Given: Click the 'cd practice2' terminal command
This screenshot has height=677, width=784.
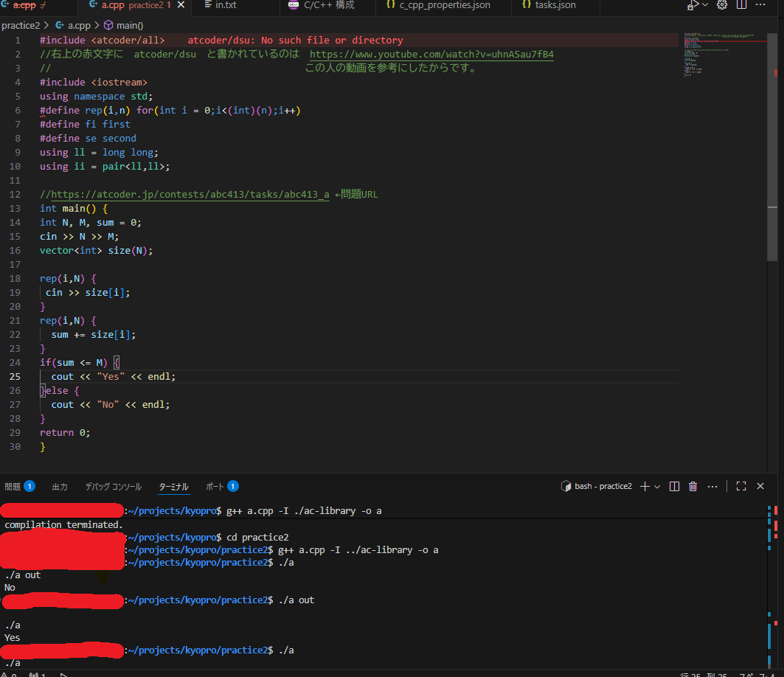Looking at the screenshot, I should click(257, 537).
